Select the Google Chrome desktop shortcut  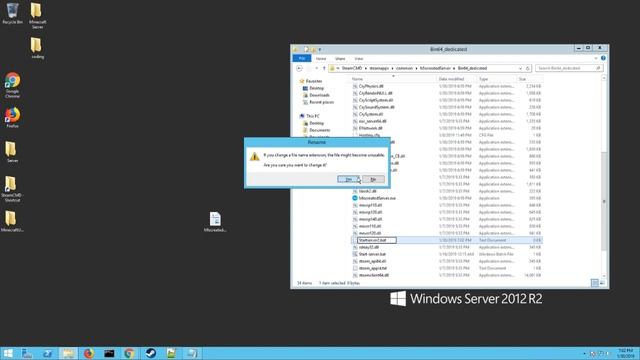tap(12, 85)
